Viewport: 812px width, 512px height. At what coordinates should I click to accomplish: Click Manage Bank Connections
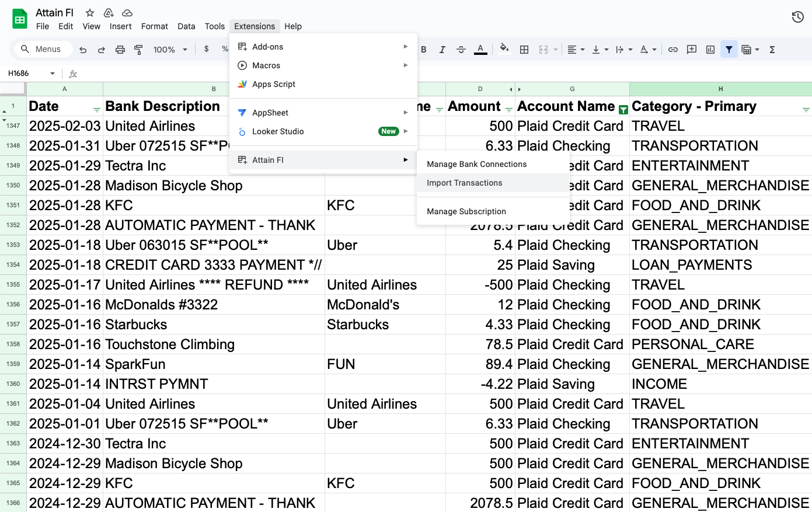point(476,164)
